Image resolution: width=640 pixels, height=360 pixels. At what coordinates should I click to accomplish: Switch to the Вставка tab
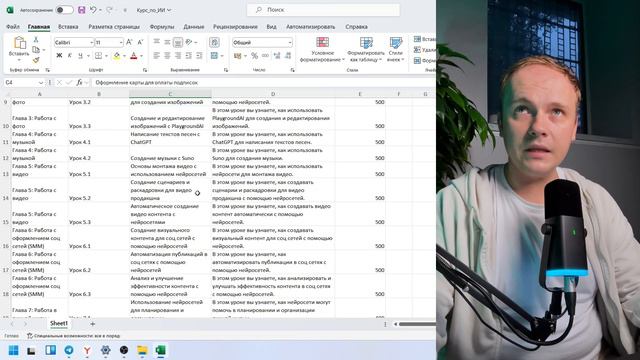tap(68, 27)
